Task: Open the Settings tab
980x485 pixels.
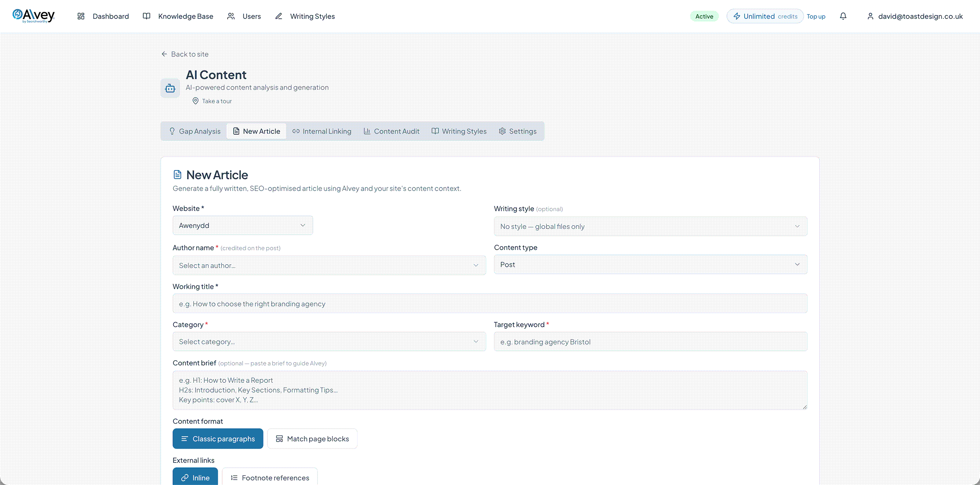Action: (x=517, y=131)
